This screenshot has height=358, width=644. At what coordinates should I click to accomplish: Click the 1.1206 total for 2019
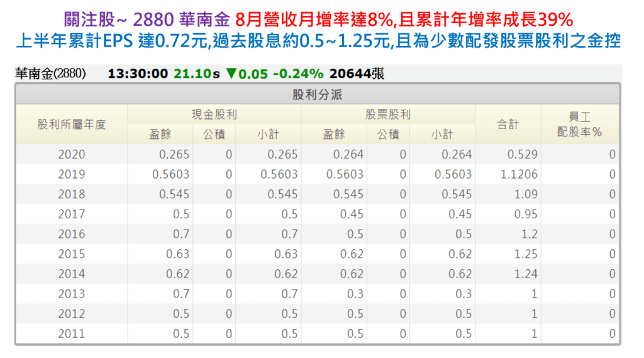(x=519, y=175)
